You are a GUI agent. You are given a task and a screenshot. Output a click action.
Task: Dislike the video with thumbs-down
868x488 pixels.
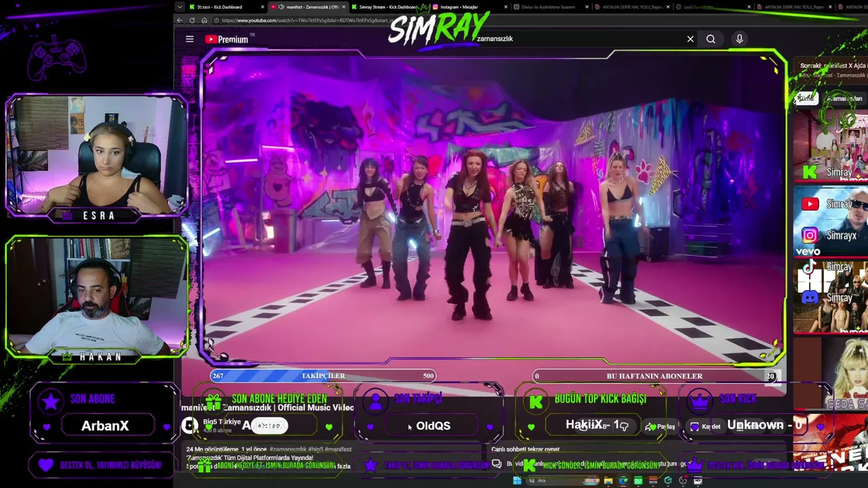pos(624,426)
